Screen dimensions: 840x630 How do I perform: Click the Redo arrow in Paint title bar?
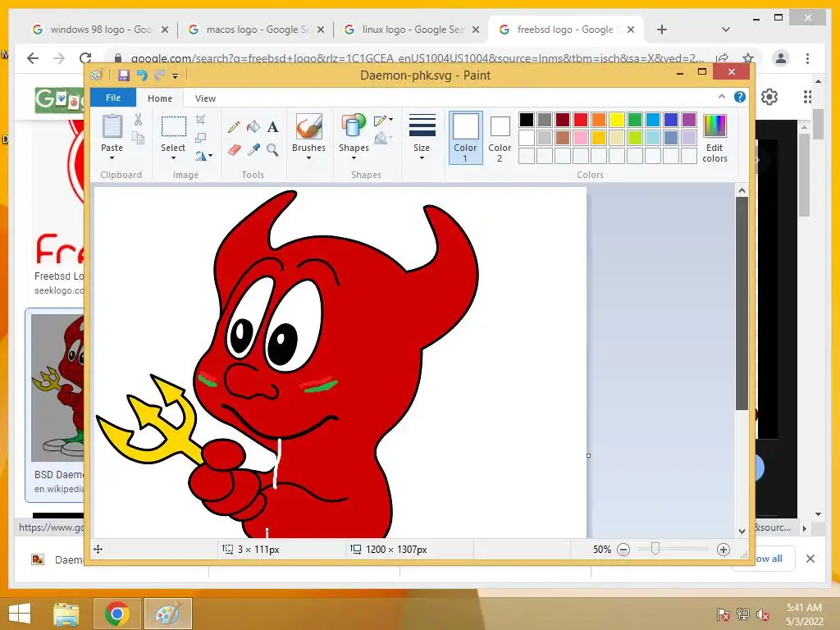(159, 75)
